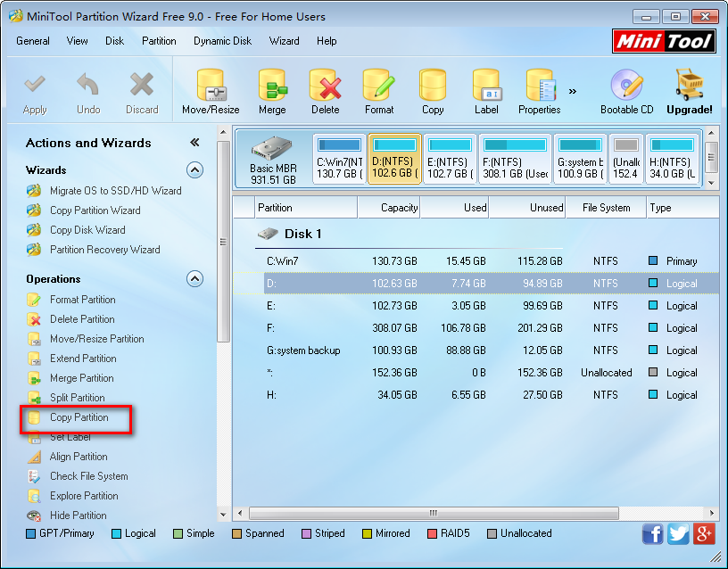Show more toolbar items via double chevron
This screenshot has height=569, width=728.
point(573,91)
